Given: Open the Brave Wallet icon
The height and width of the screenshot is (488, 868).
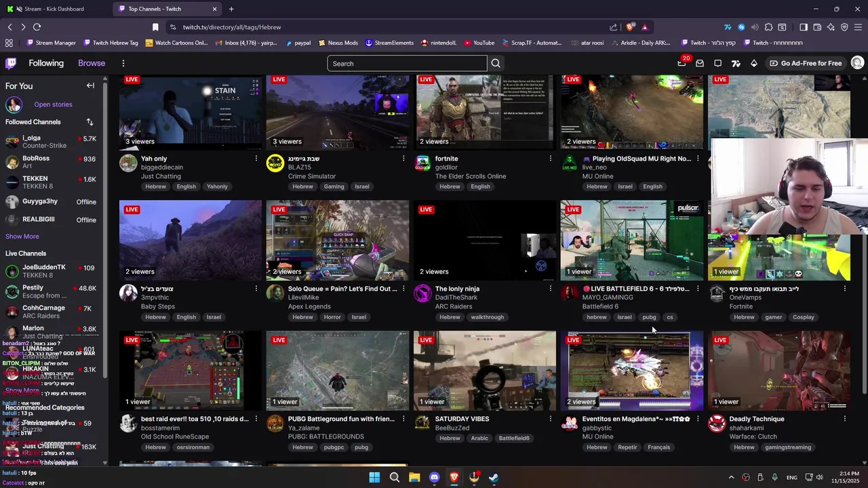Looking at the screenshot, I should click(817, 27).
